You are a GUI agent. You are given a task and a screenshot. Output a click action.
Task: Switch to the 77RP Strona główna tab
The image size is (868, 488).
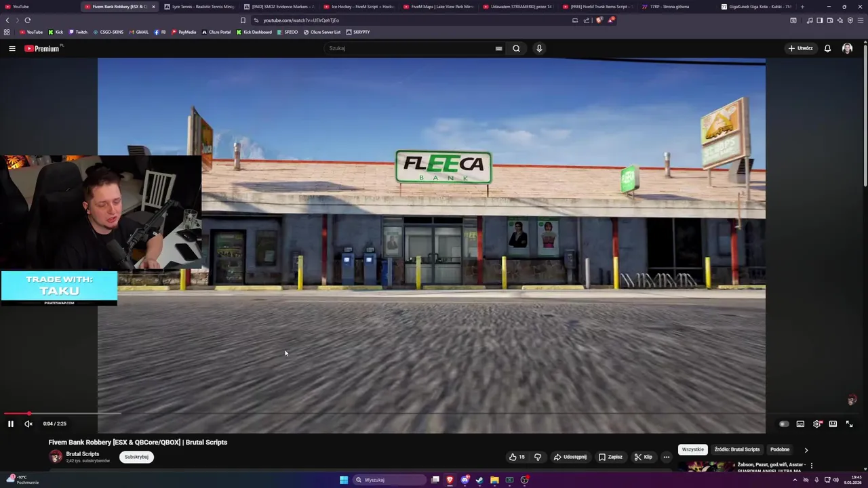(x=677, y=7)
